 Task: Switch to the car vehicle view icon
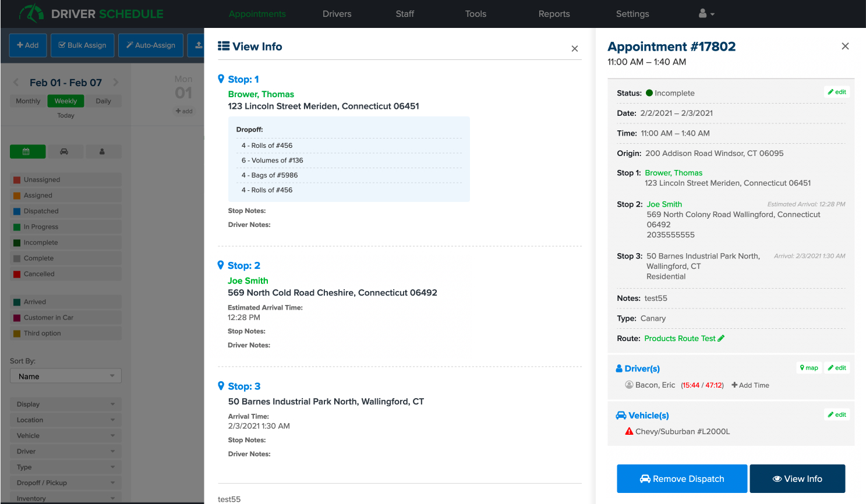pyautogui.click(x=64, y=152)
